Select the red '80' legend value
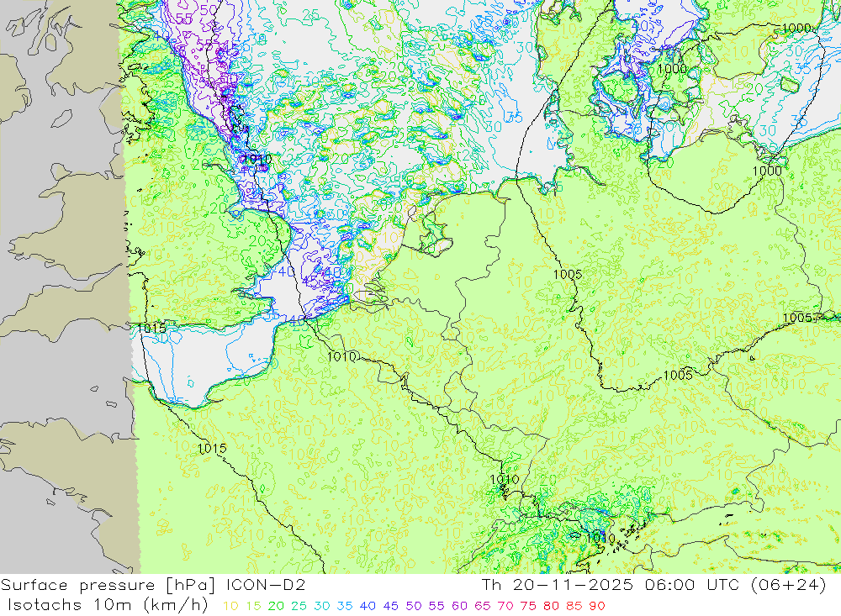 (551, 606)
